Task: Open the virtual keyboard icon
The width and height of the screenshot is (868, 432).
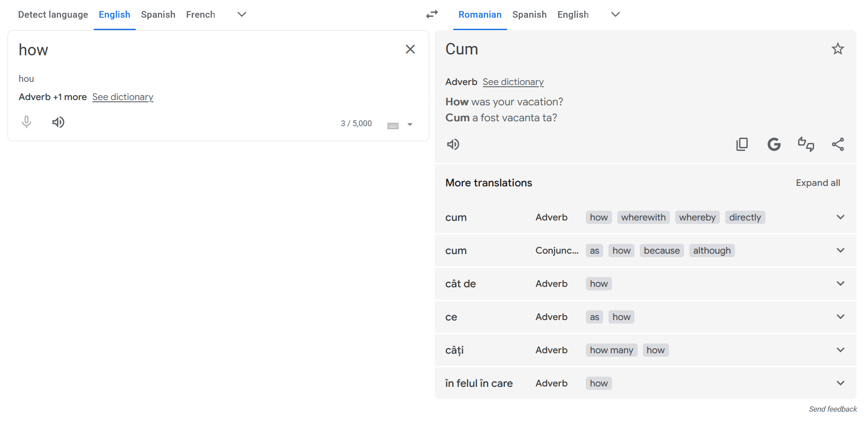Action: tap(393, 125)
